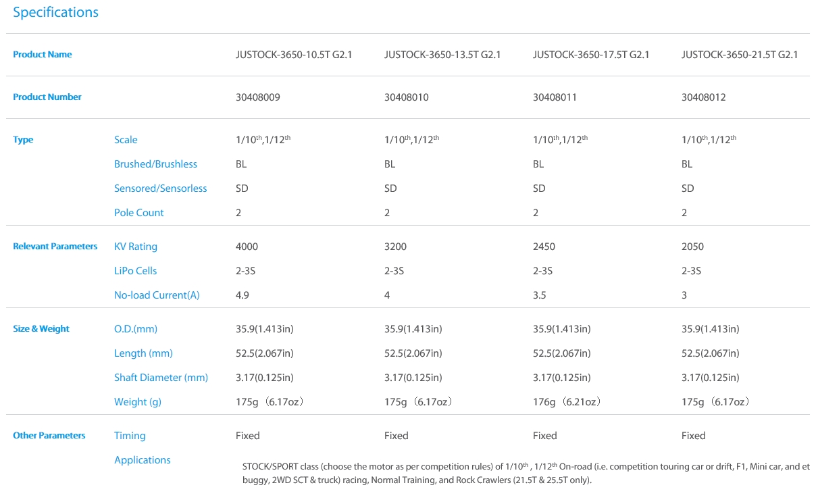Screen dimensions: 818x504
Task: Click the 4000 KV rating value
Action: pyautogui.click(x=247, y=247)
